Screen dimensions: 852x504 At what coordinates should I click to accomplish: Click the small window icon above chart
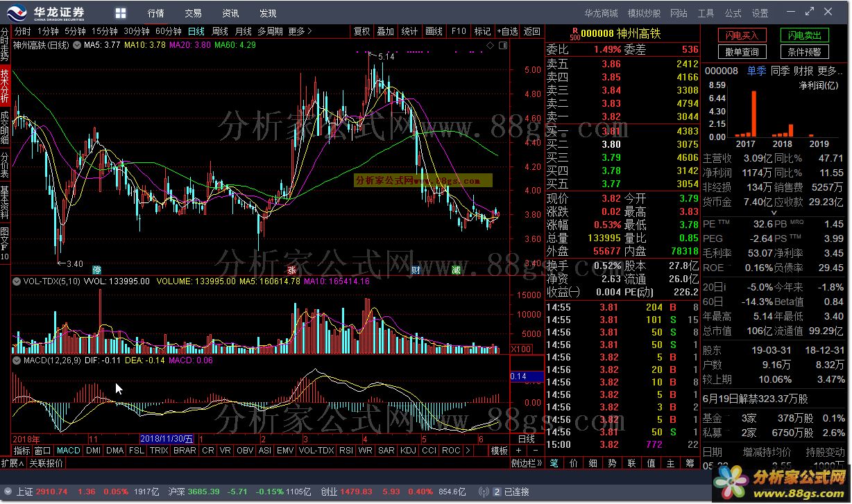(503, 45)
